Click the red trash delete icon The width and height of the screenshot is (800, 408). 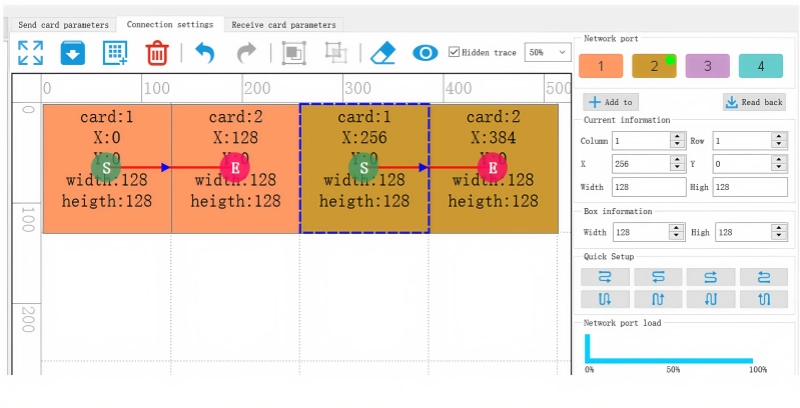click(x=157, y=53)
